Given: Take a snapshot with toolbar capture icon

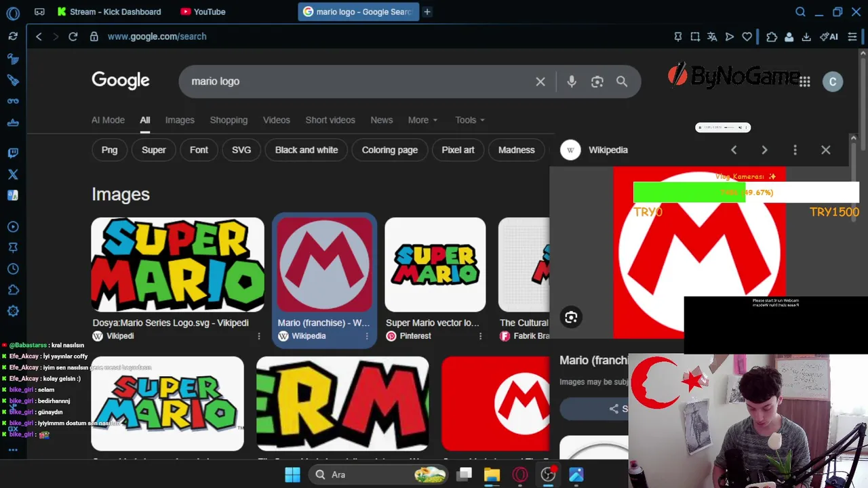Looking at the screenshot, I should coord(695,37).
